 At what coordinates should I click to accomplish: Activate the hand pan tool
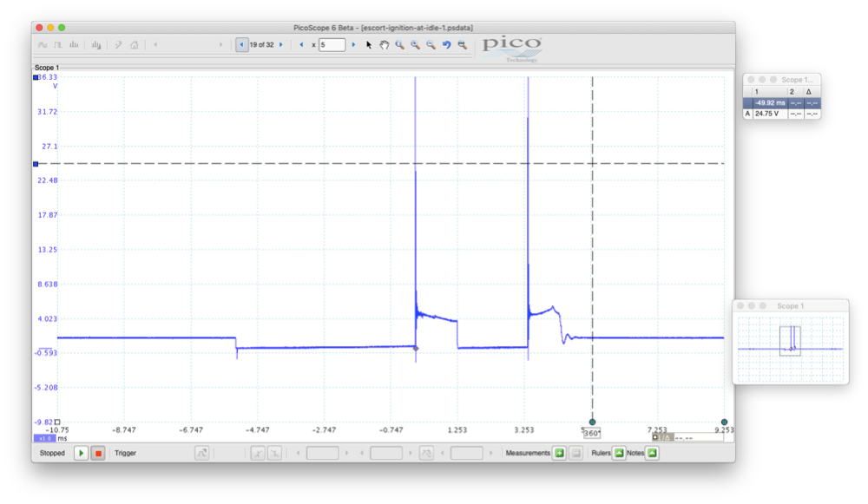384,44
